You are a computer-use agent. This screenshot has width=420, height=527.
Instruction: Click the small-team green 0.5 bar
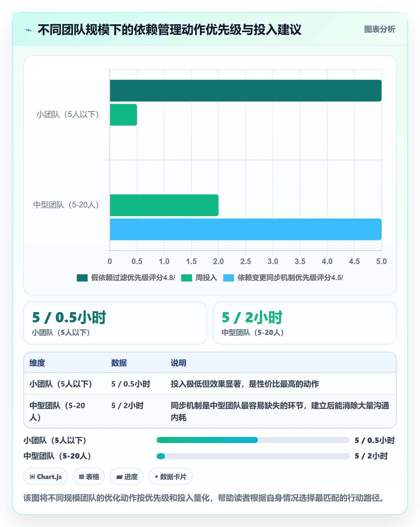coord(123,115)
